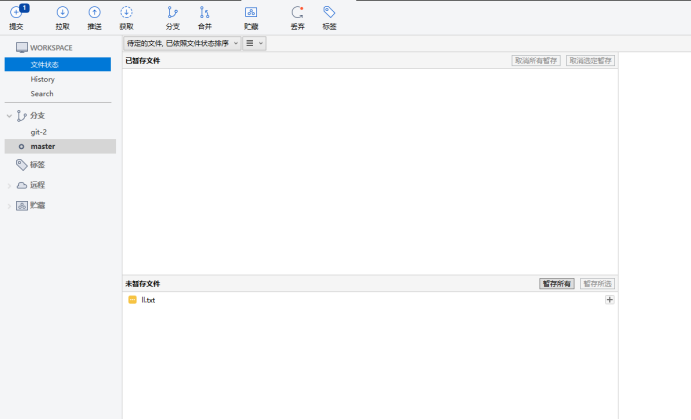Screen dimensions: 691x420
Task: Stage ll.txt with its plus button
Action: (x=609, y=300)
